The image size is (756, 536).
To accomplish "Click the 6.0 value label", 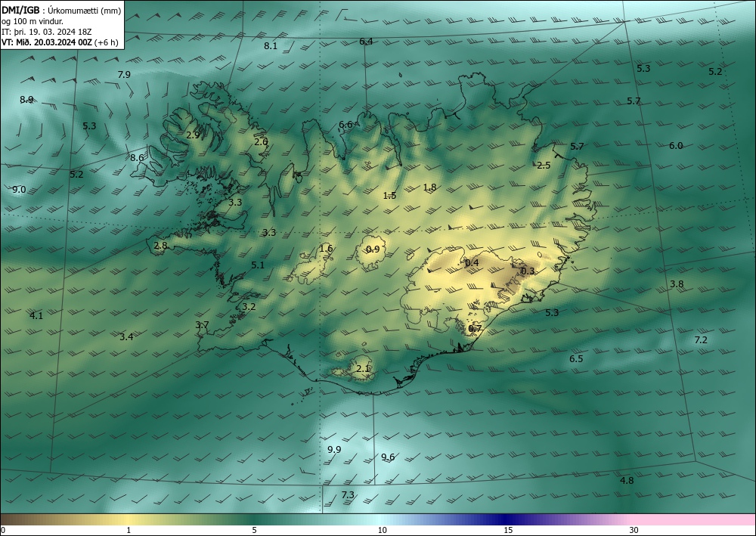I will [x=676, y=146].
